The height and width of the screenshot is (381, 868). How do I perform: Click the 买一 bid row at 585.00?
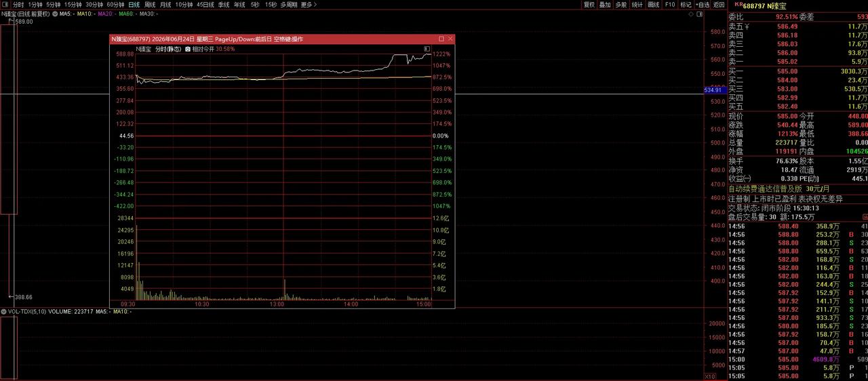[797, 71]
